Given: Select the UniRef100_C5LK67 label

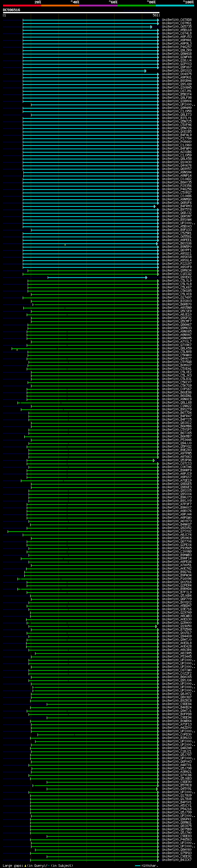Looking at the screenshot, I should coord(176,287).
